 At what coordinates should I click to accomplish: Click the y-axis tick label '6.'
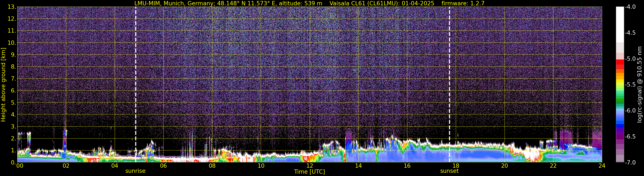[x=13, y=91]
